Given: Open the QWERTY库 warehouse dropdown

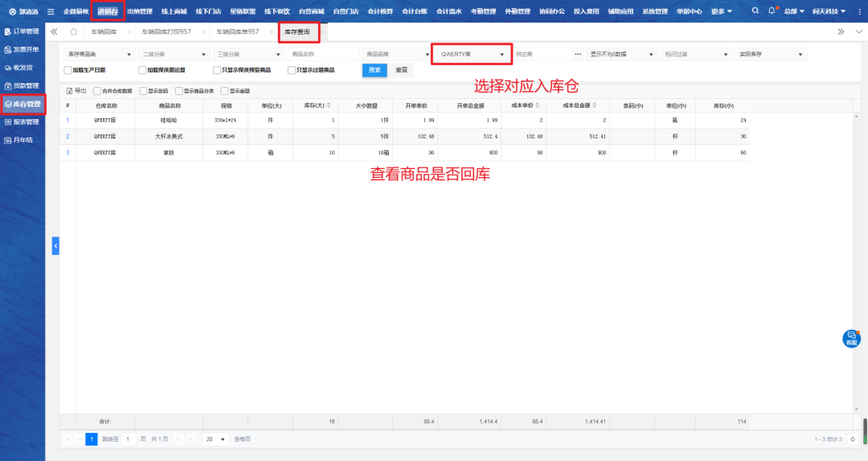Looking at the screenshot, I should pos(472,55).
